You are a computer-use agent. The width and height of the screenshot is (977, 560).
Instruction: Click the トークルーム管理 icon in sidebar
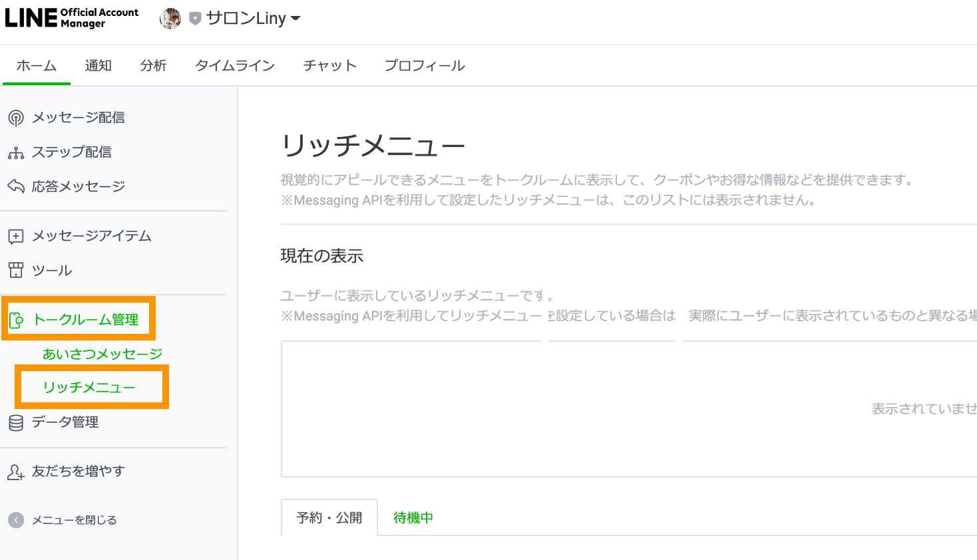point(17,321)
